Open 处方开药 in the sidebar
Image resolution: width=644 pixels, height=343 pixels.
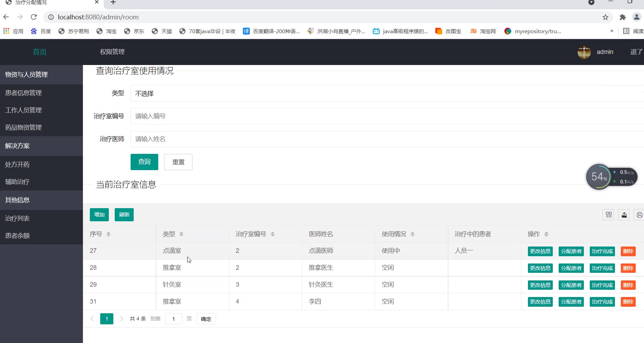(x=41, y=164)
